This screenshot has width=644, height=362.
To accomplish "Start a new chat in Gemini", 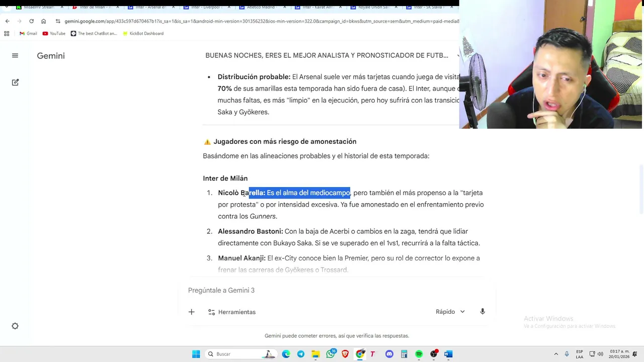I will 15,82.
